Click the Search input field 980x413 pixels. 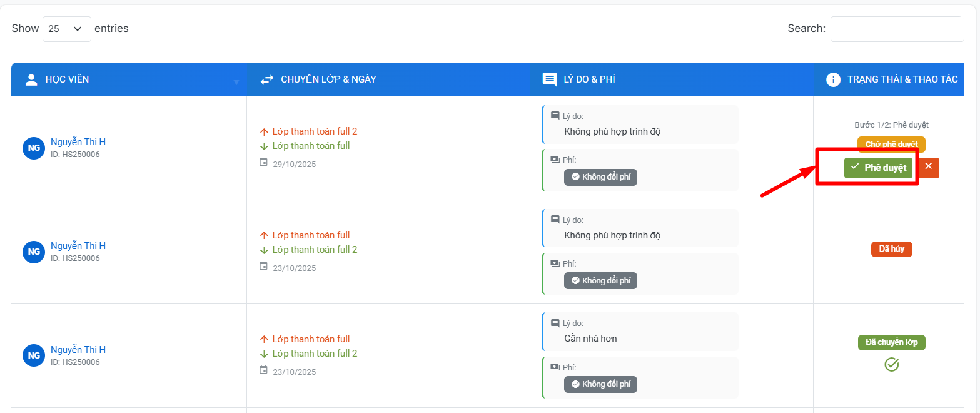tap(896, 29)
